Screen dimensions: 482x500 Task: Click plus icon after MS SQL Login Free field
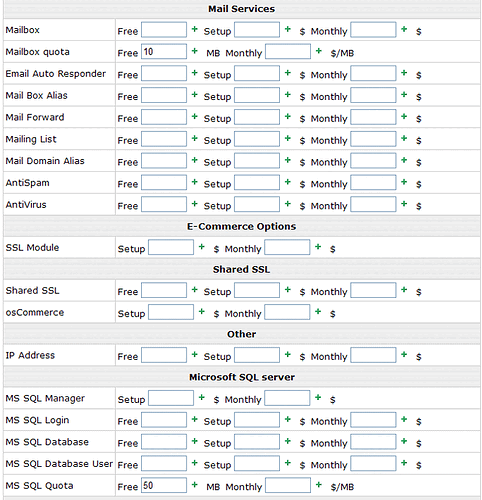coord(195,419)
